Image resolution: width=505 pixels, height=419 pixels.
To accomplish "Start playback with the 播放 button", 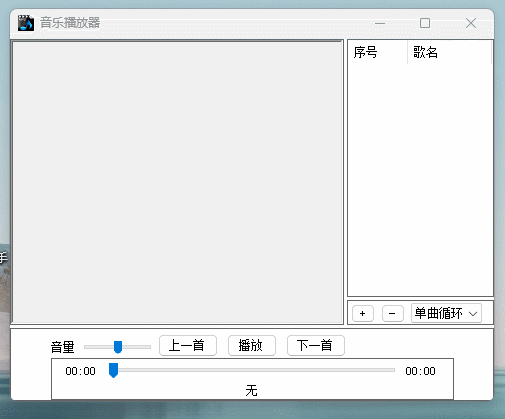I will tap(252, 345).
